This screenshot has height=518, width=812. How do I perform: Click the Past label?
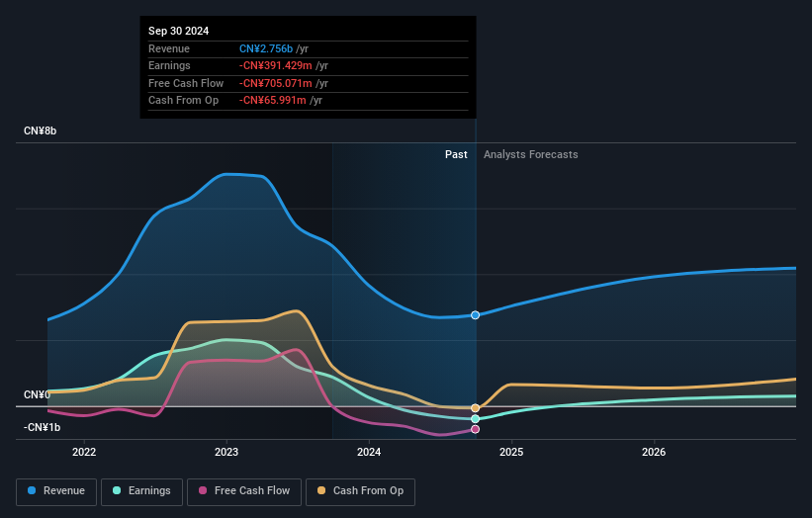point(456,154)
